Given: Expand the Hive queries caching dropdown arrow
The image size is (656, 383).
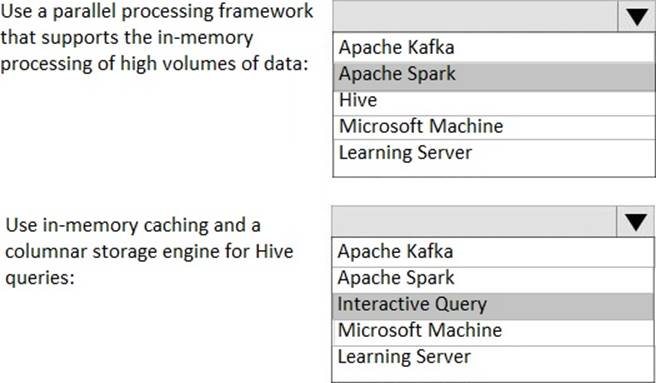Looking at the screenshot, I should click(636, 221).
